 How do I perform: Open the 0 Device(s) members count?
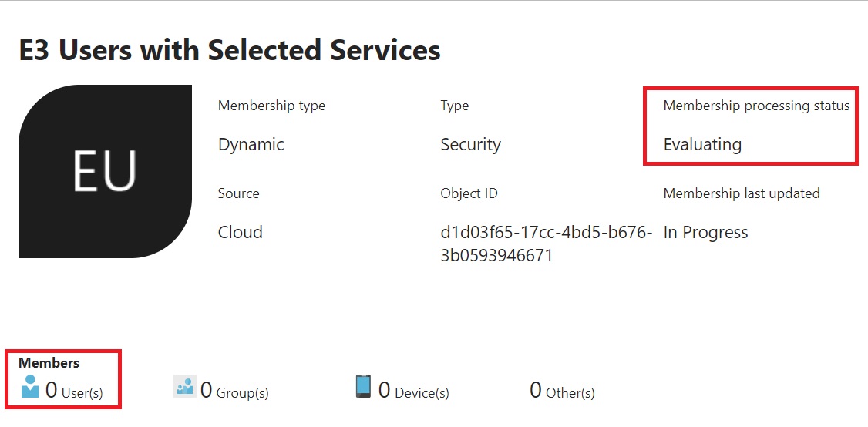coord(413,391)
